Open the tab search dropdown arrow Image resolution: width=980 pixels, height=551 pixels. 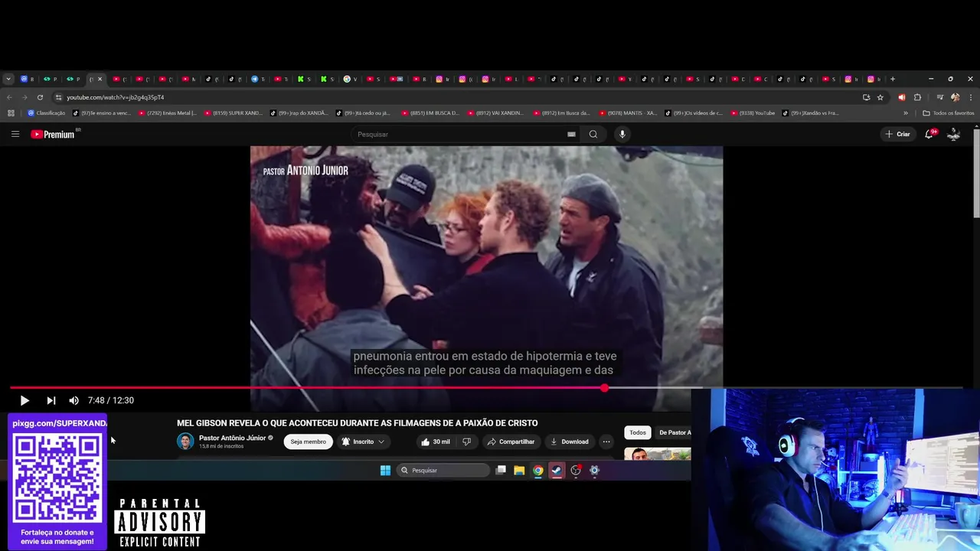[8, 79]
